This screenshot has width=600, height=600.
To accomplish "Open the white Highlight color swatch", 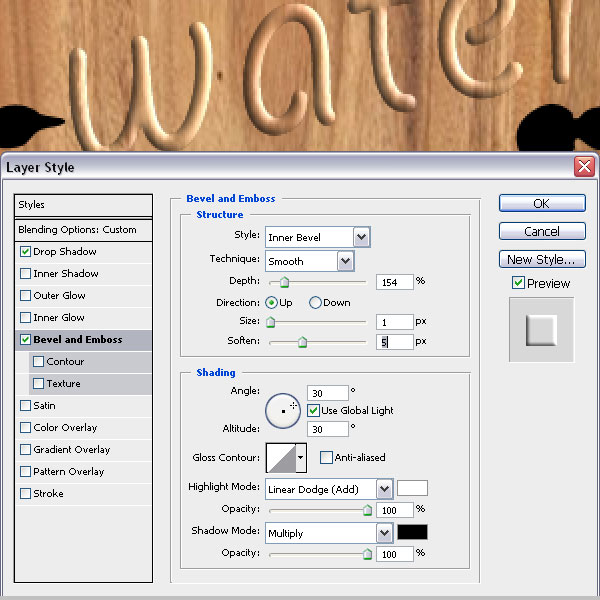I will [412, 488].
